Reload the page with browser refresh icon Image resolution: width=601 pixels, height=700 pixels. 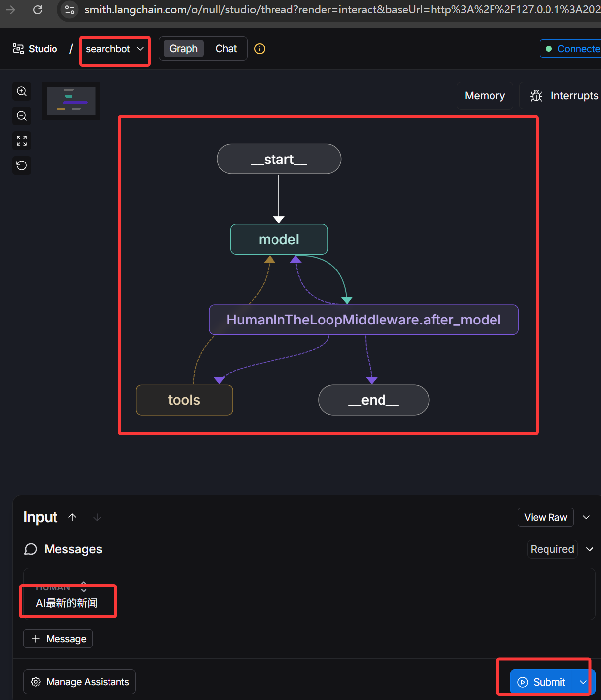click(x=38, y=10)
